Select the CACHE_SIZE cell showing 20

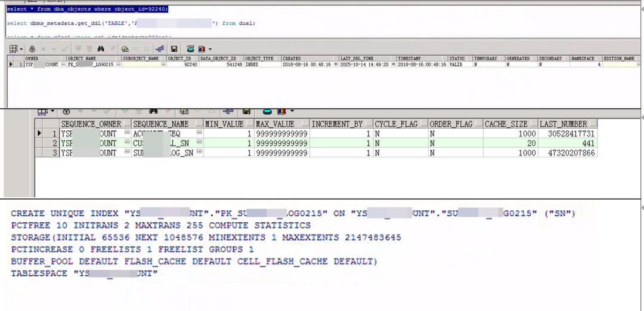pyautogui.click(x=510, y=143)
